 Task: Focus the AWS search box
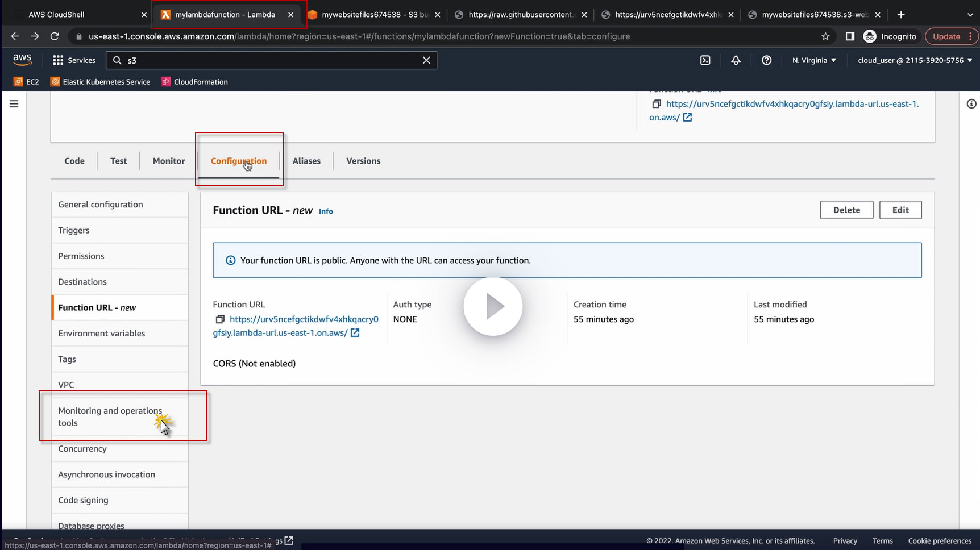point(271,60)
